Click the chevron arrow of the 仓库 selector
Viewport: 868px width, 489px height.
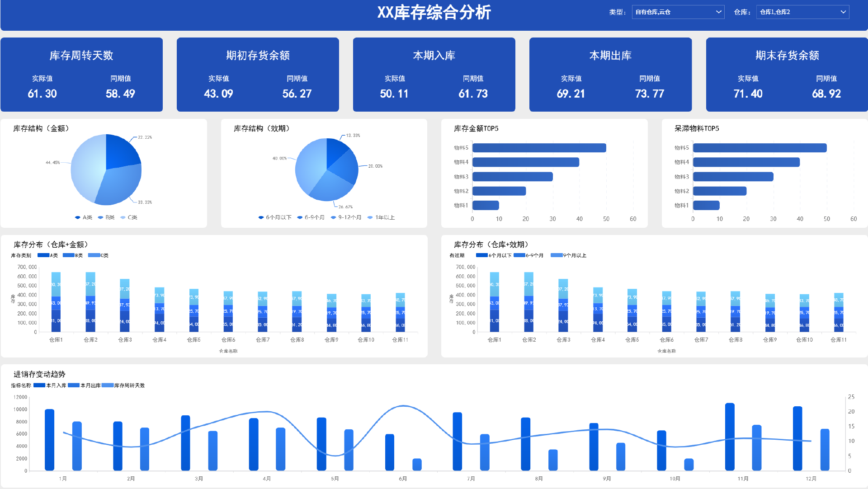coord(843,12)
